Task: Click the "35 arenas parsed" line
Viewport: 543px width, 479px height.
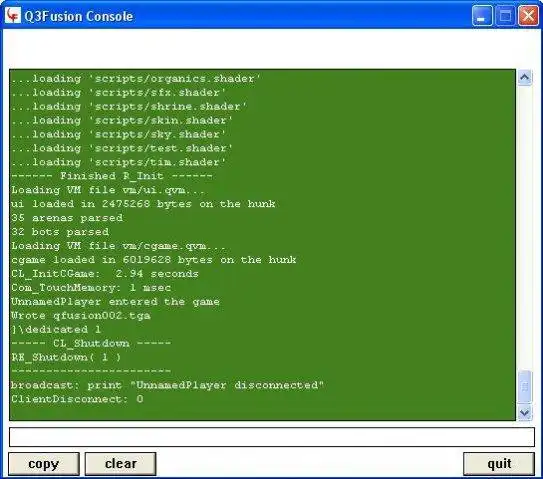Action: pos(67,218)
